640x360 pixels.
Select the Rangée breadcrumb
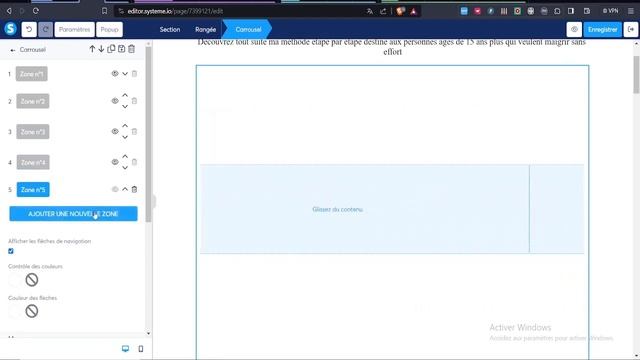pos(205,29)
